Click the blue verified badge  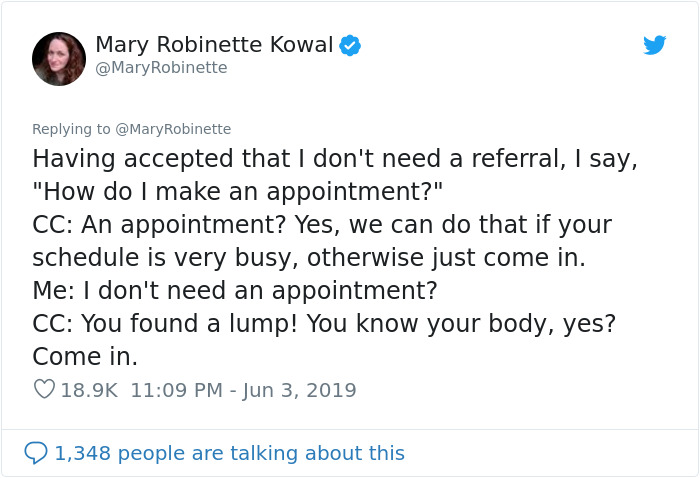(349, 45)
